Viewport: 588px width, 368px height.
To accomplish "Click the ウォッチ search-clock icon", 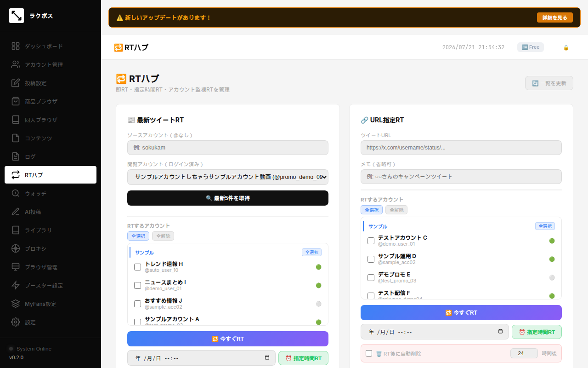I will [x=16, y=193].
